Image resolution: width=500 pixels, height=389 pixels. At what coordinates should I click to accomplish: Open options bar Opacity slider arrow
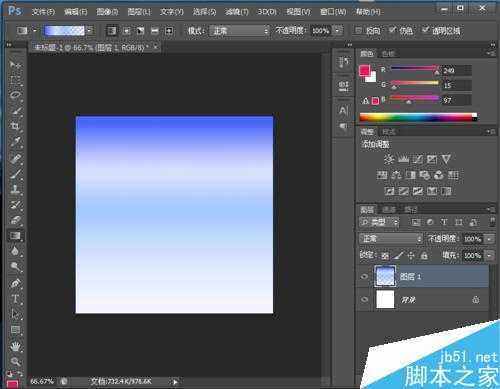(338, 31)
